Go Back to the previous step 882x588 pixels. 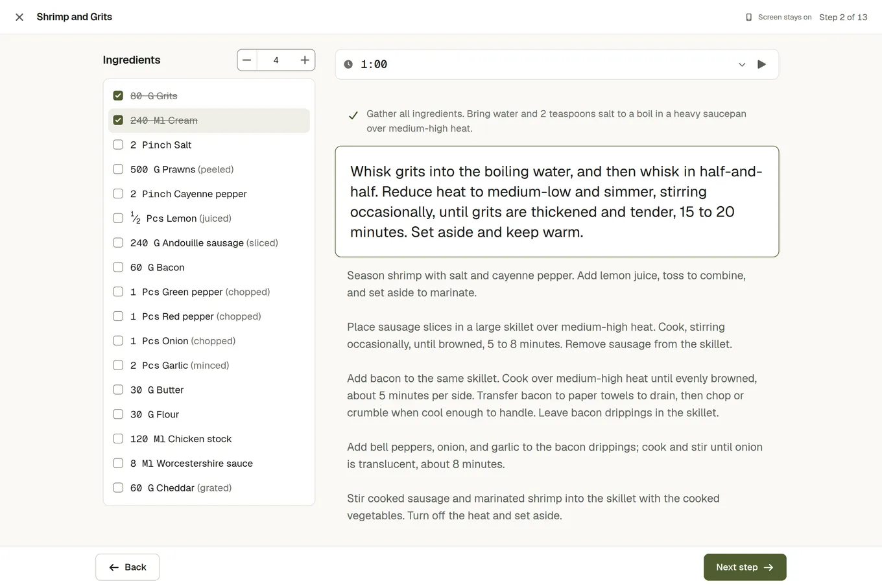127,567
